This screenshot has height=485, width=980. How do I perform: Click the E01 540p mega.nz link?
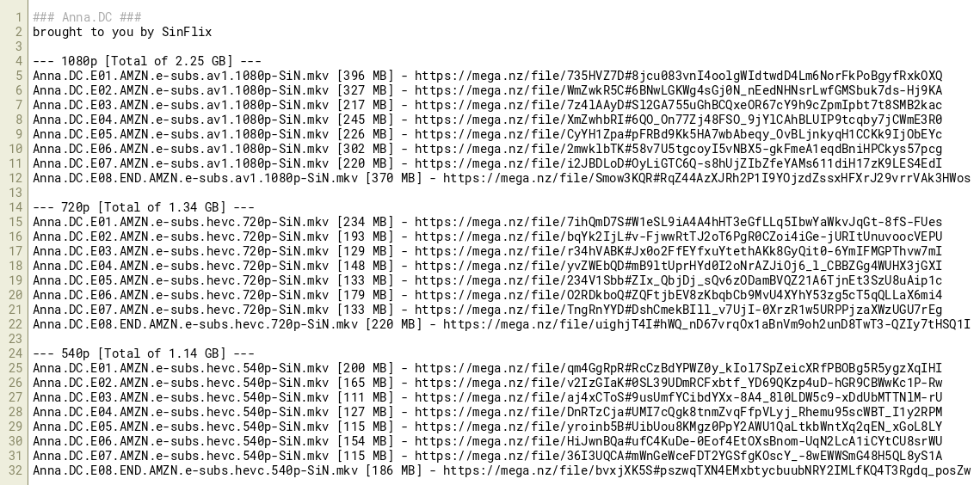678,368
